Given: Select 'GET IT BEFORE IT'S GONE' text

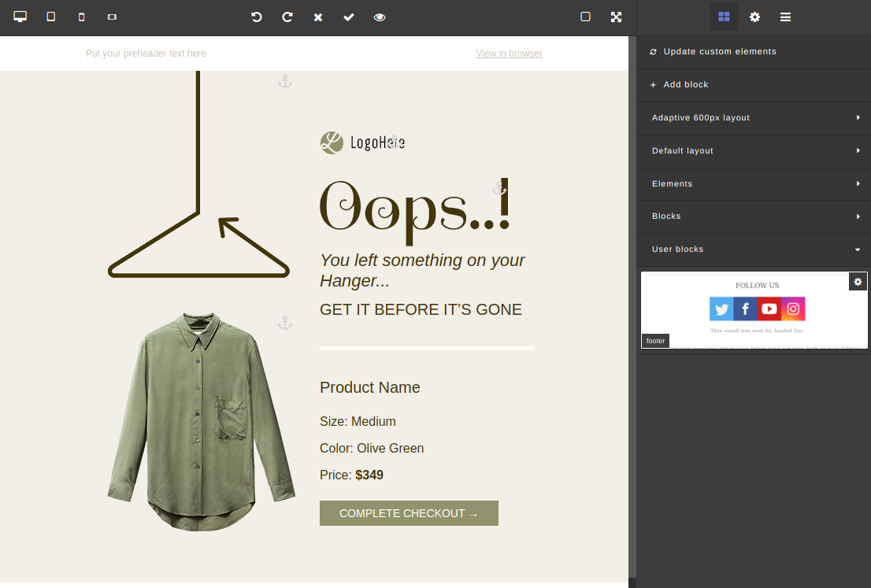Looking at the screenshot, I should coord(421,309).
